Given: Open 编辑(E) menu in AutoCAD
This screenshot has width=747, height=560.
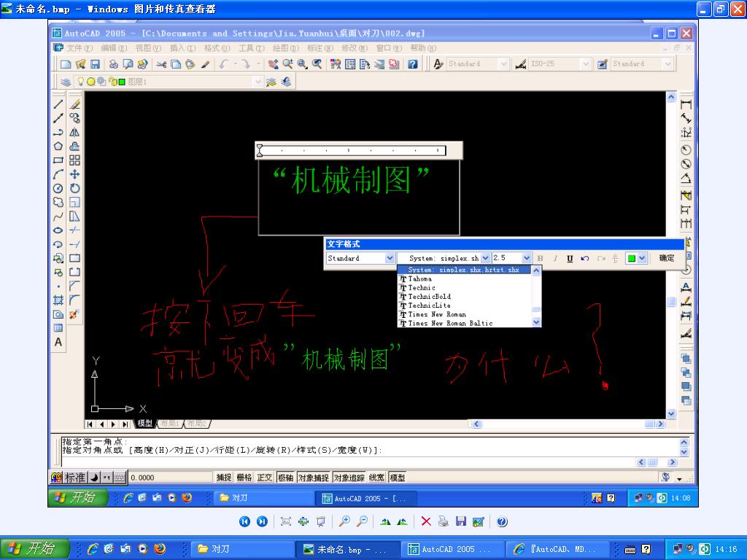Looking at the screenshot, I should (114, 48).
